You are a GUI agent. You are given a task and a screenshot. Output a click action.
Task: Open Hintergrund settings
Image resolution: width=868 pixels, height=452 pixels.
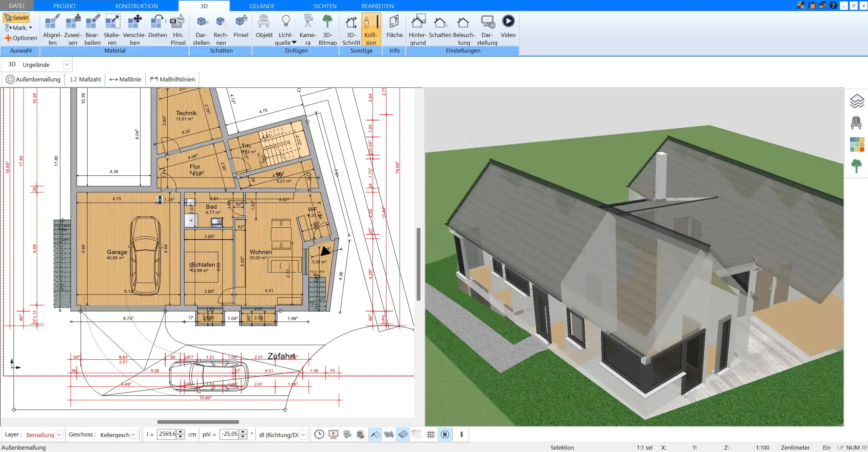click(x=418, y=30)
